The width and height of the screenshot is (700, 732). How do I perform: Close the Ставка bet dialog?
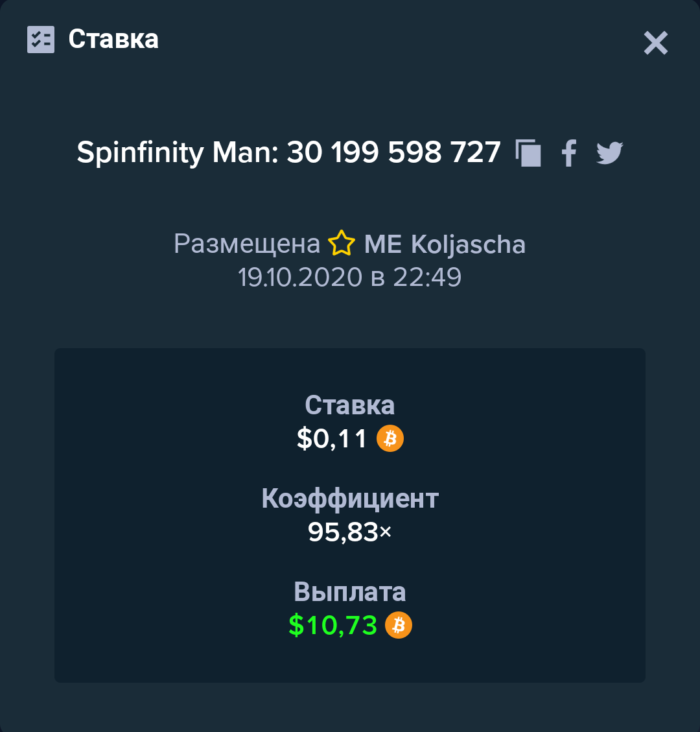point(656,43)
